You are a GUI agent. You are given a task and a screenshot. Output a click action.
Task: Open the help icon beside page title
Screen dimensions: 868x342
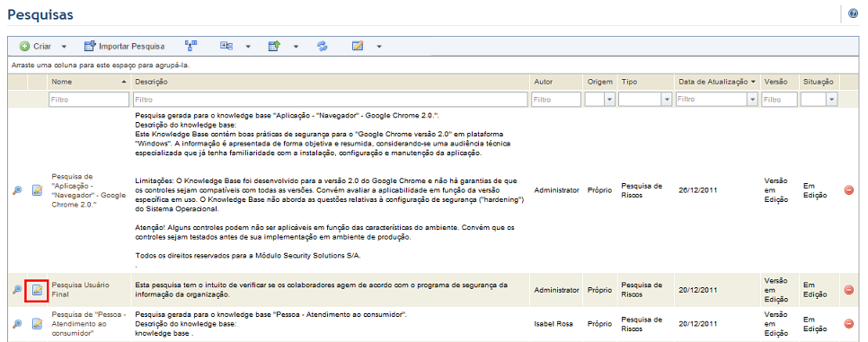coord(853,13)
